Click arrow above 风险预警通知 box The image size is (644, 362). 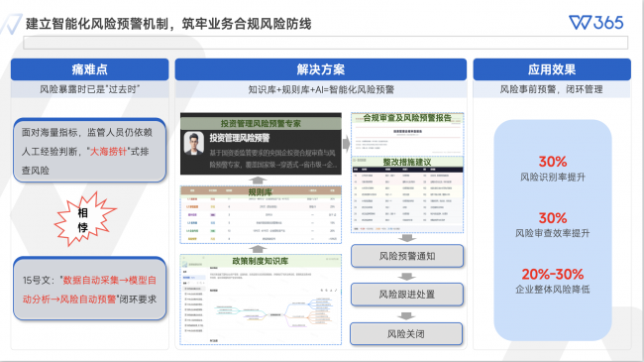(x=407, y=238)
